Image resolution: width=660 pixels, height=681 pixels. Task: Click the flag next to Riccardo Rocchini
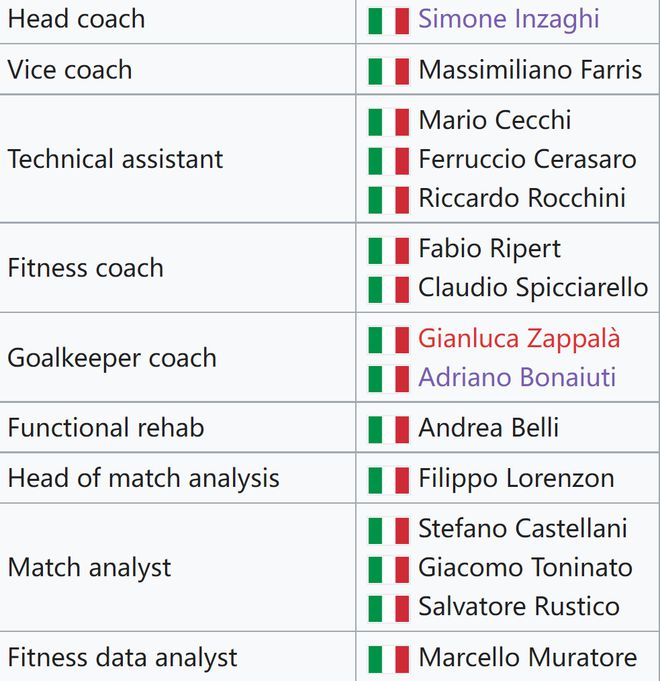[388, 199]
